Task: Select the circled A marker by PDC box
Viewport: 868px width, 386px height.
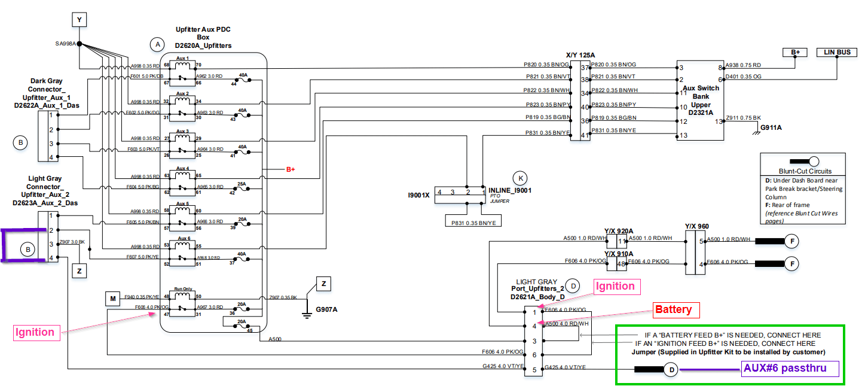Action: [157, 44]
